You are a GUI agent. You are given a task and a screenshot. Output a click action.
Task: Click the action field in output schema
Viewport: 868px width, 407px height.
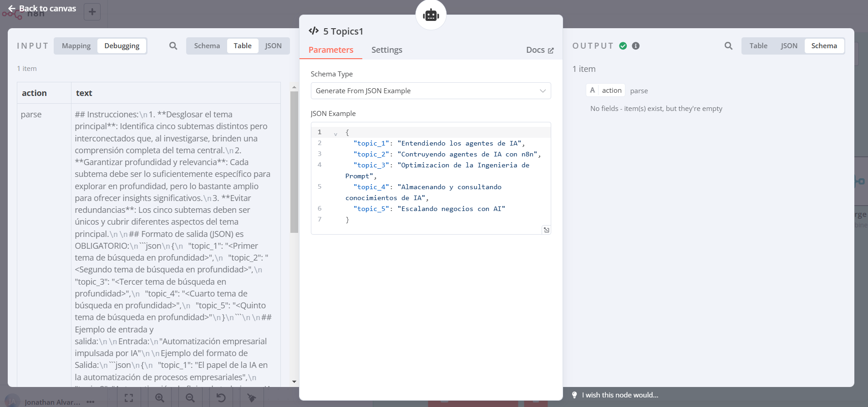(605, 90)
